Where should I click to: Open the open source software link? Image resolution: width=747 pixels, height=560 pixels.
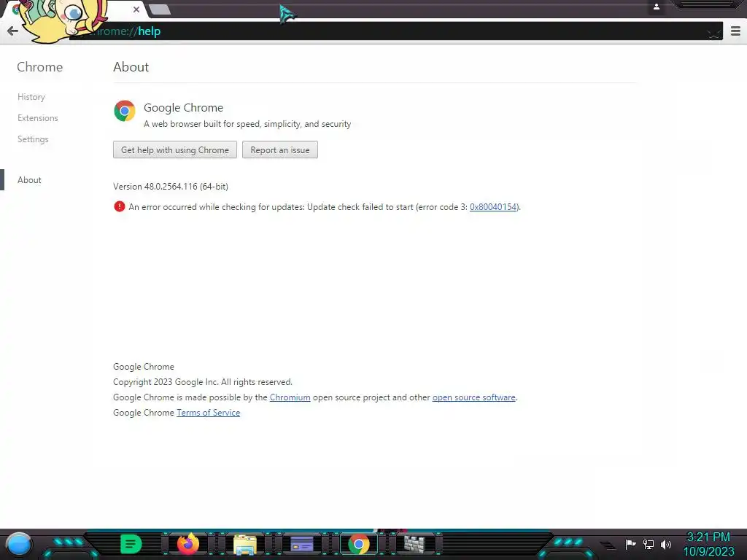(x=473, y=397)
